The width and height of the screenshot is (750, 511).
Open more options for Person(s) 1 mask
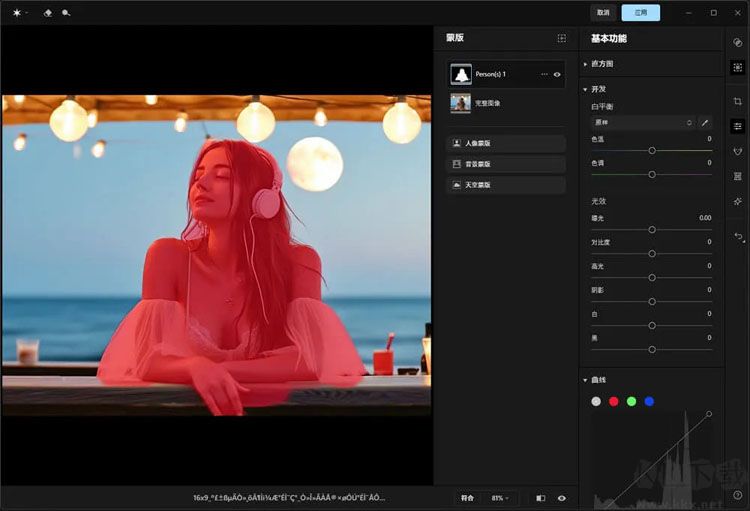pos(544,74)
